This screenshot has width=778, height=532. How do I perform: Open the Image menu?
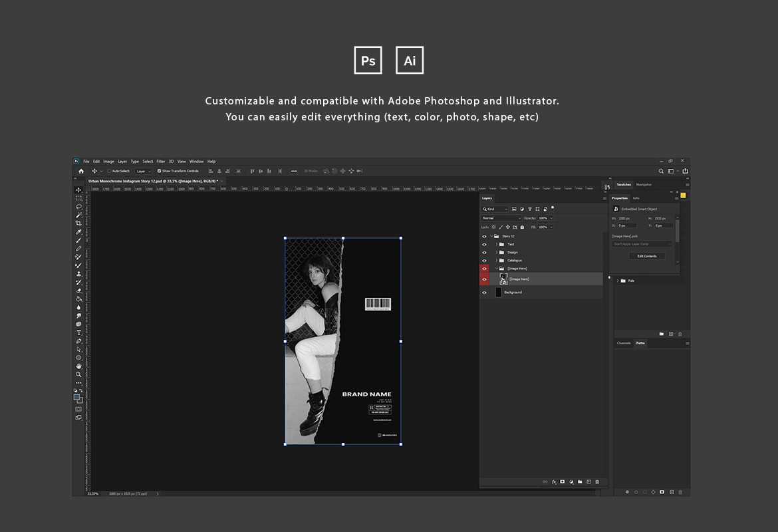point(108,162)
